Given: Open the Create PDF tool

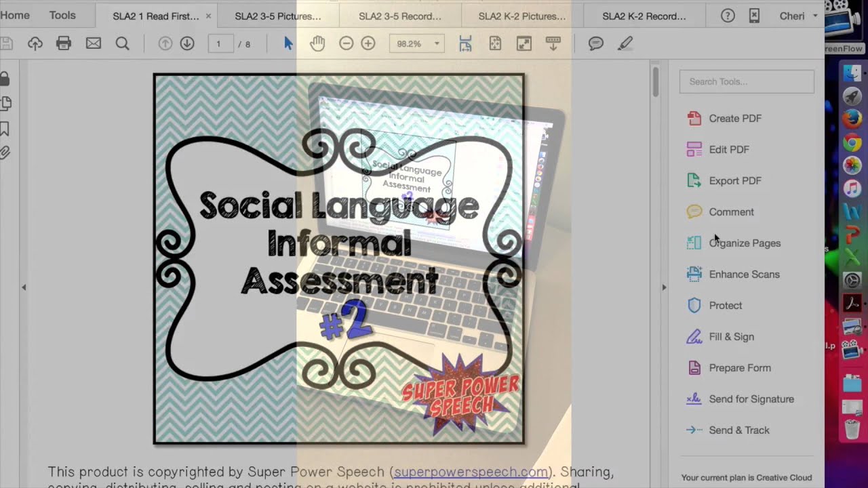Looking at the screenshot, I should coord(724,118).
